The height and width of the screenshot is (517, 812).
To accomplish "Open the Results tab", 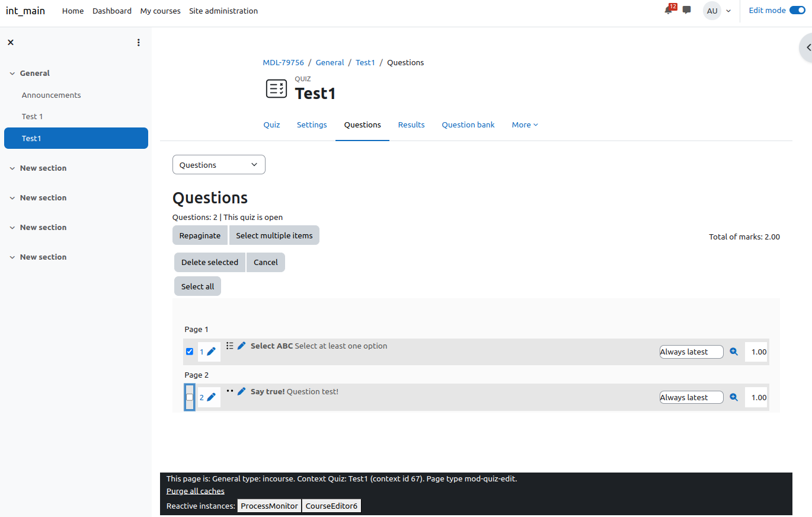I will click(x=411, y=125).
